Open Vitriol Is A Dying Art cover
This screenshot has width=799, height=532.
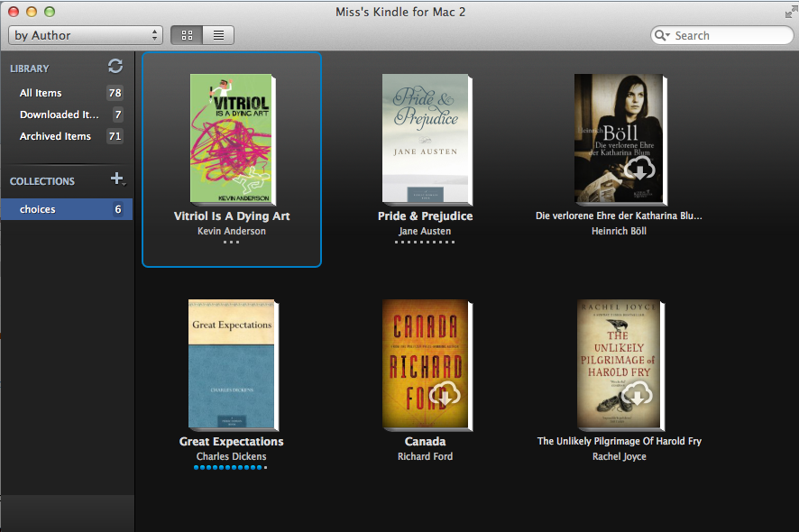tap(233, 139)
